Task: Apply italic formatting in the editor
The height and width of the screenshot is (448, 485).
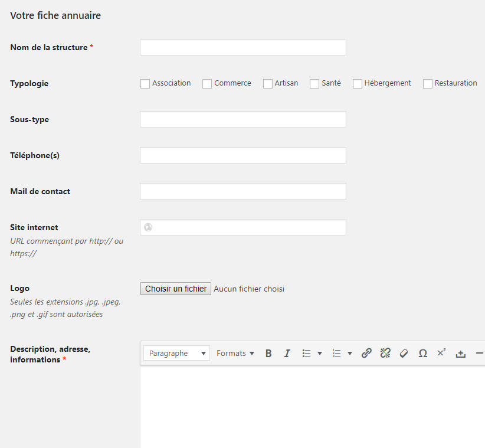Action: (287, 354)
